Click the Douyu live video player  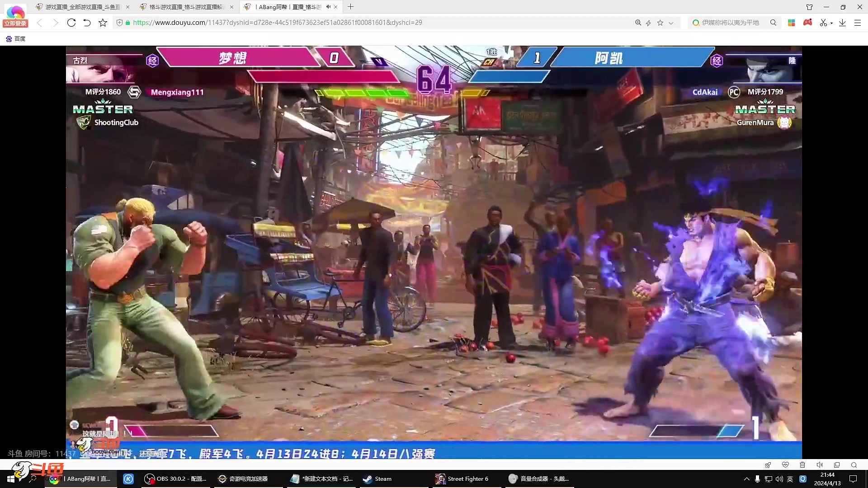coord(434,252)
